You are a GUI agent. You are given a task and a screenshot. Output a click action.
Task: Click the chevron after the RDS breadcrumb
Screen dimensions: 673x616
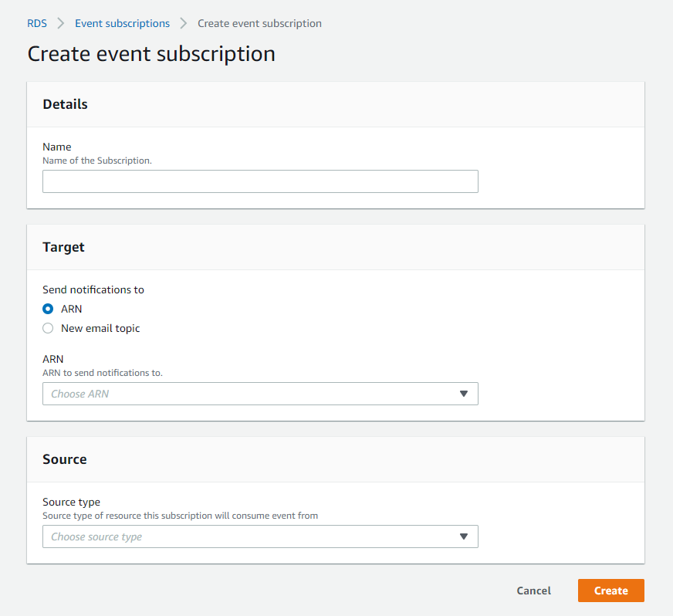[61, 23]
